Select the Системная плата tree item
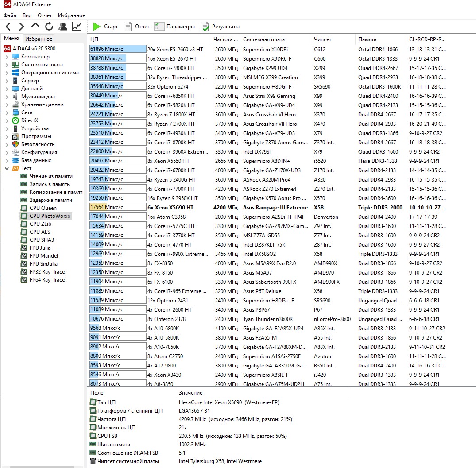Image resolution: width=476 pixels, height=468 pixels. (42, 65)
